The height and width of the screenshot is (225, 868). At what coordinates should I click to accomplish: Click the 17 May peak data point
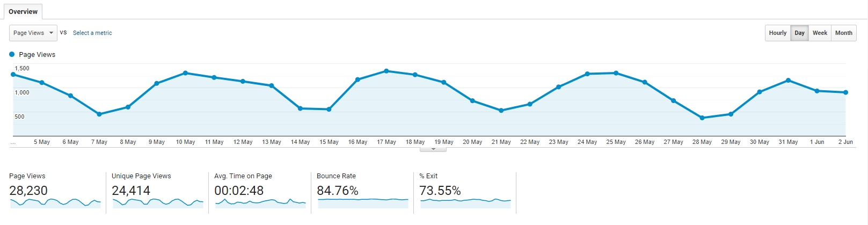(x=386, y=71)
